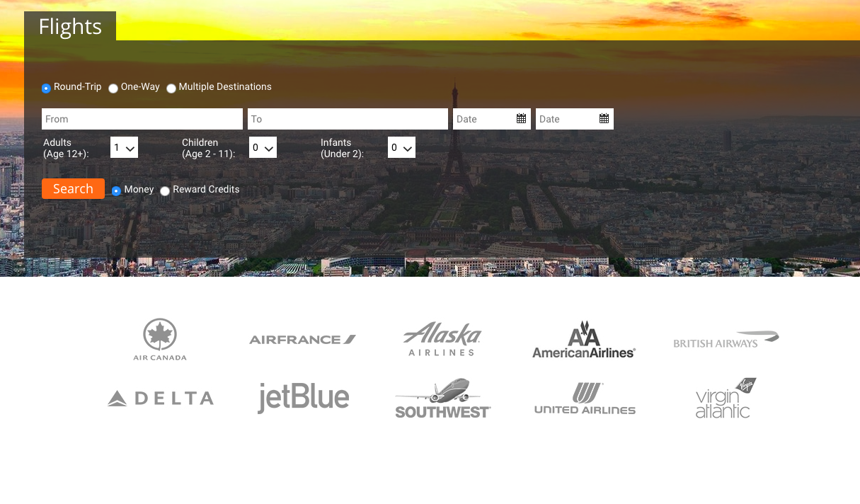Click the From airport input field
Viewport: 860px width, 504px height.
coord(142,119)
